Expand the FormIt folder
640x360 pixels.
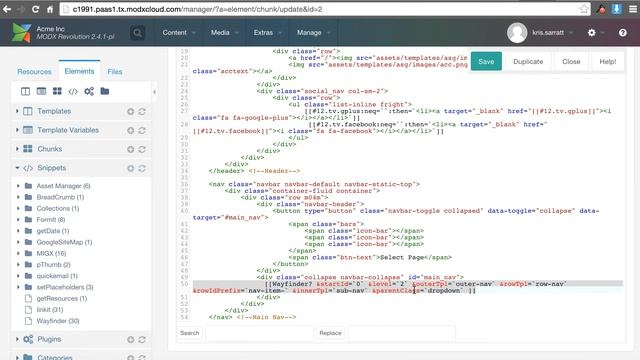[18, 220]
